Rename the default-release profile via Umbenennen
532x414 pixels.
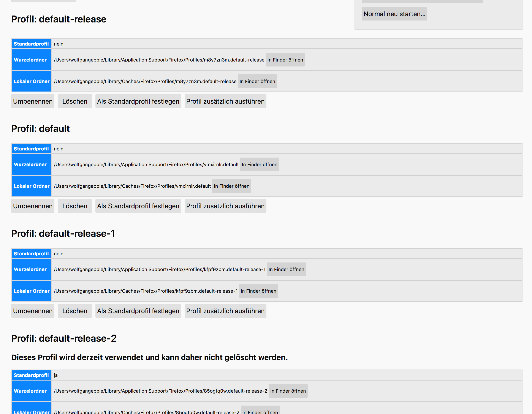click(x=33, y=101)
